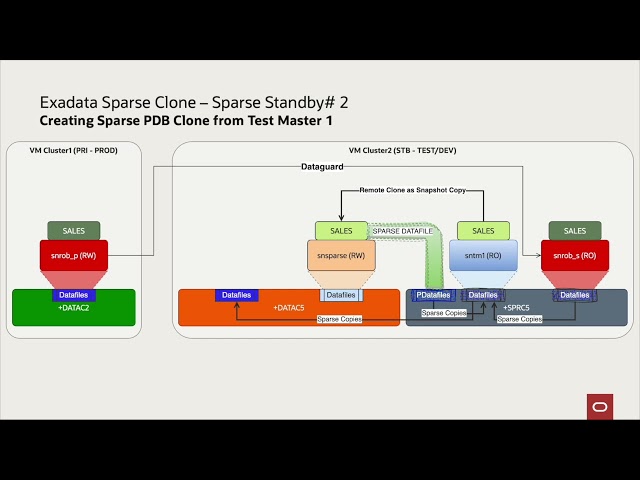
Task: Click the SALES box above snsparse
Action: [x=341, y=231]
